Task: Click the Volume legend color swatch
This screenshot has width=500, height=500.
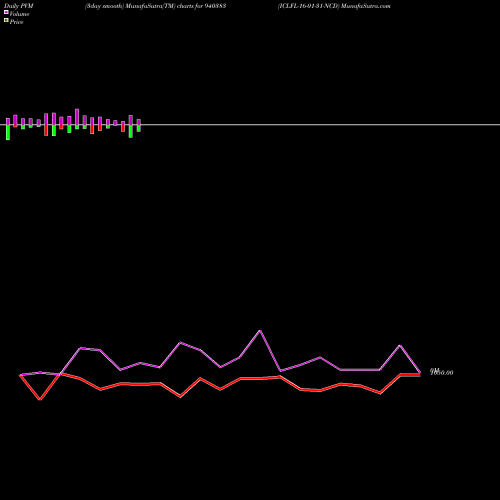Action: [6, 12]
